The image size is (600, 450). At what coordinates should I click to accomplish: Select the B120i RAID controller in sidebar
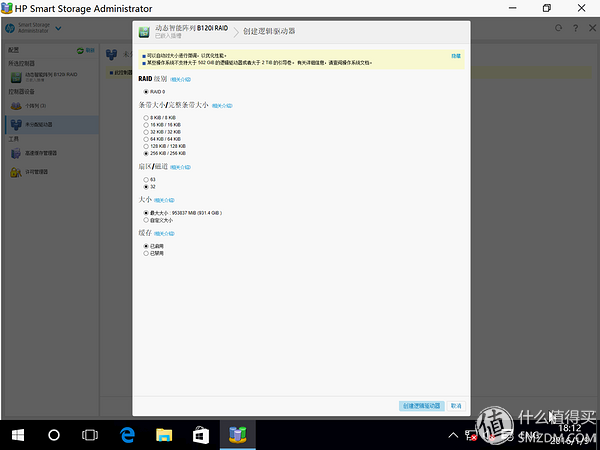(52, 77)
